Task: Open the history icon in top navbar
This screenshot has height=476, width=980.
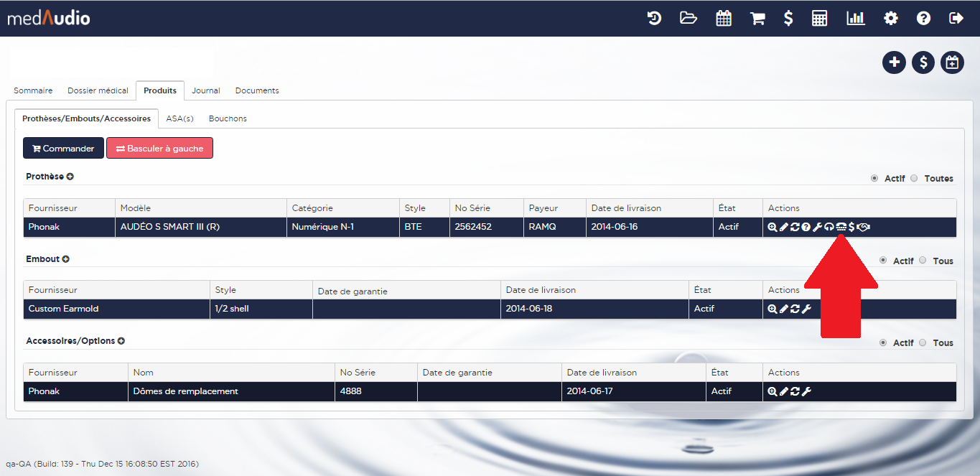Action: click(654, 19)
